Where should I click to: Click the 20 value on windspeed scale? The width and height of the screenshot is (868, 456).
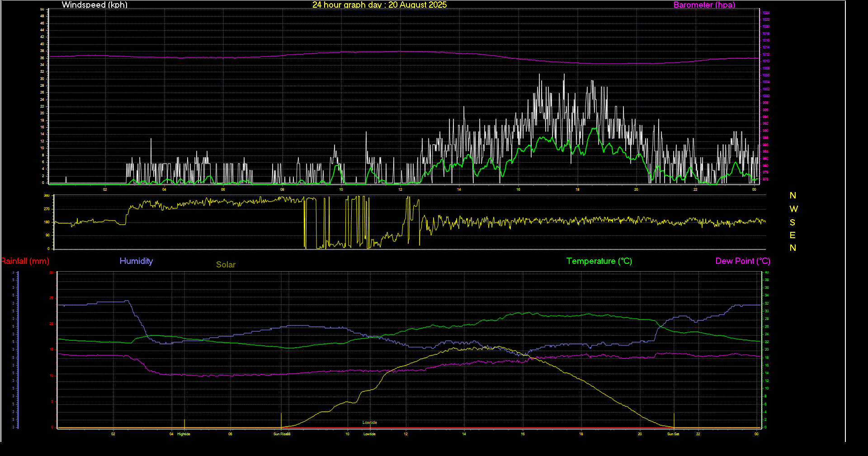click(x=42, y=113)
